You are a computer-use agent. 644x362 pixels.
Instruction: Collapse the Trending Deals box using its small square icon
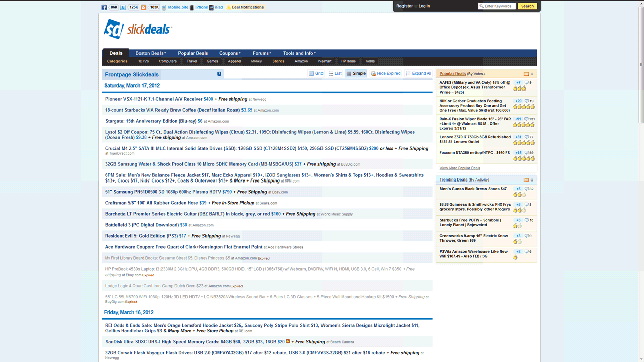click(x=532, y=179)
